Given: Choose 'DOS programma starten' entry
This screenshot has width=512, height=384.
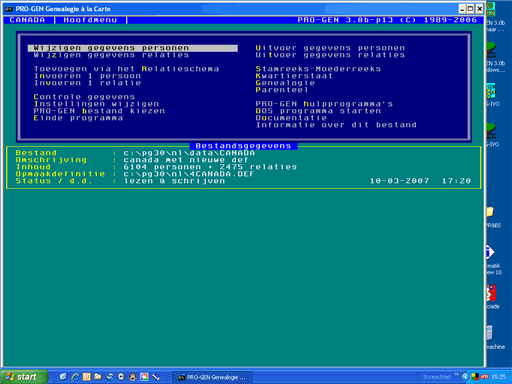Looking at the screenshot, I should pos(318,111).
